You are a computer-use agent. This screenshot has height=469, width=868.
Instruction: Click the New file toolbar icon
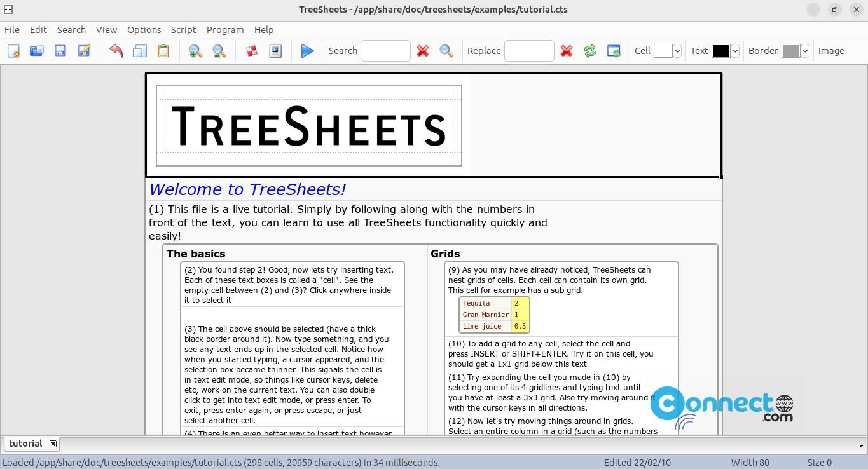coord(13,51)
